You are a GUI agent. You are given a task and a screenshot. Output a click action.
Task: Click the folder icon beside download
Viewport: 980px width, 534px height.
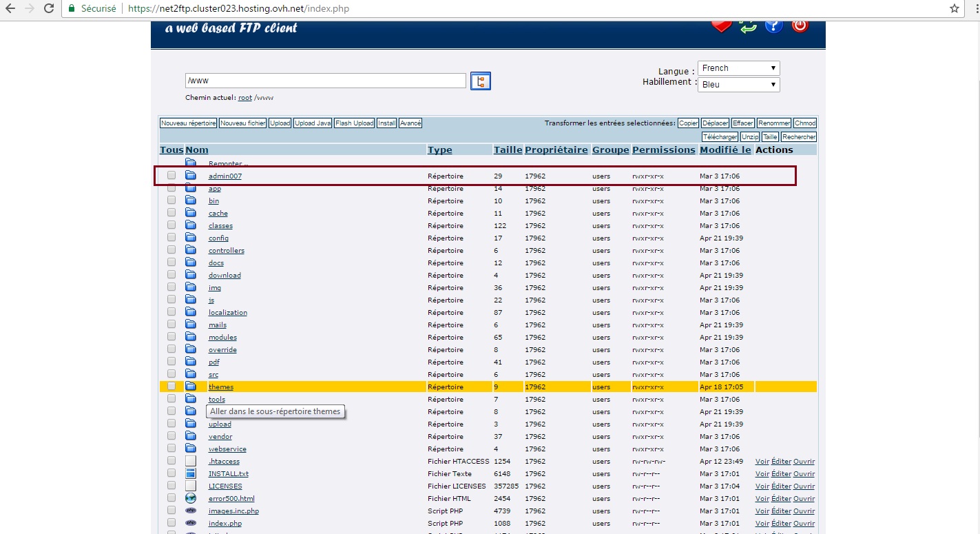191,275
